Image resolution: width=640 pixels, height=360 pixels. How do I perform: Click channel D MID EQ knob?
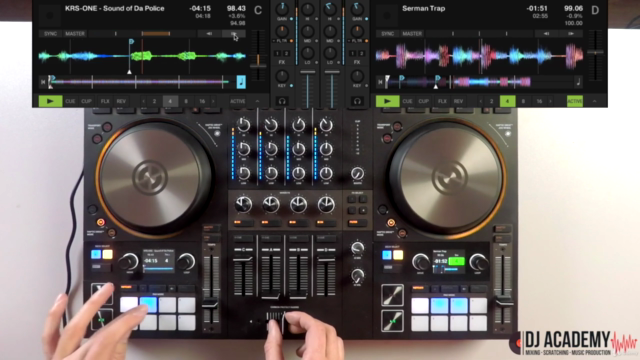[329, 31]
